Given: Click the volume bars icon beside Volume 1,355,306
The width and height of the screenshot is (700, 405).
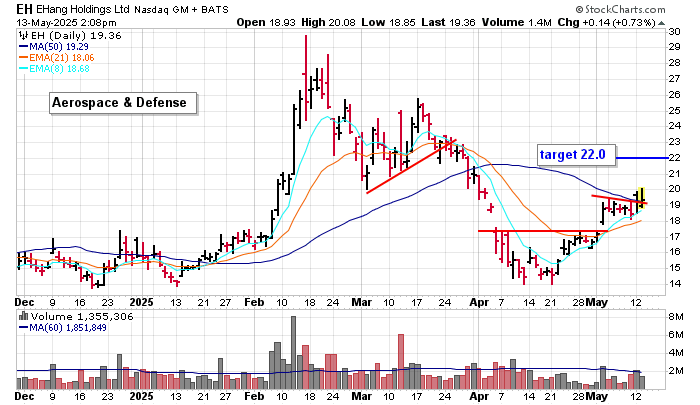Looking at the screenshot, I should 23,317.
